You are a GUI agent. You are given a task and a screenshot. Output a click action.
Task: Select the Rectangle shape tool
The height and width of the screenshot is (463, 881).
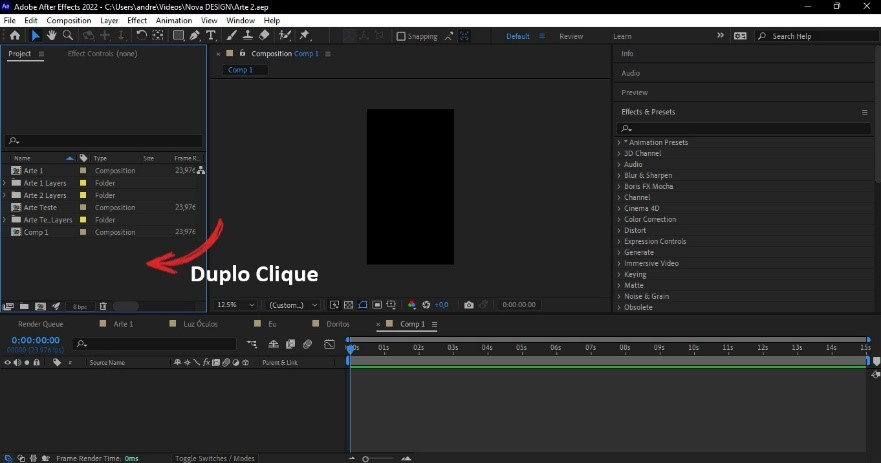pyautogui.click(x=178, y=35)
